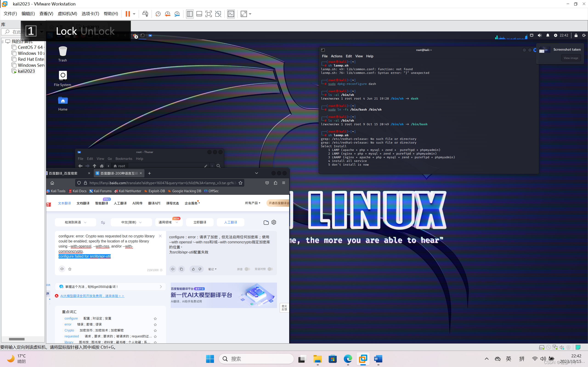This screenshot has height=367, width=588.
Task: Suspend the virtual machine
Action: tap(127, 14)
